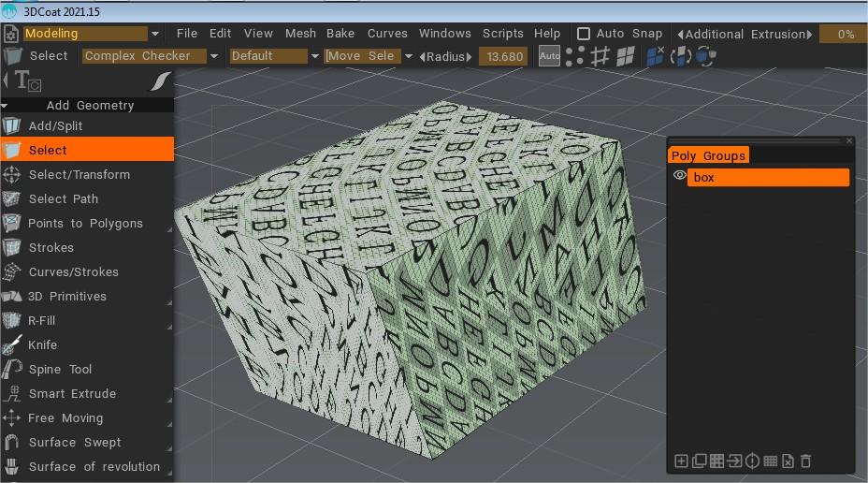The height and width of the screenshot is (483, 868).
Task: Click the grid hash icon in toolbar
Action: pos(600,56)
